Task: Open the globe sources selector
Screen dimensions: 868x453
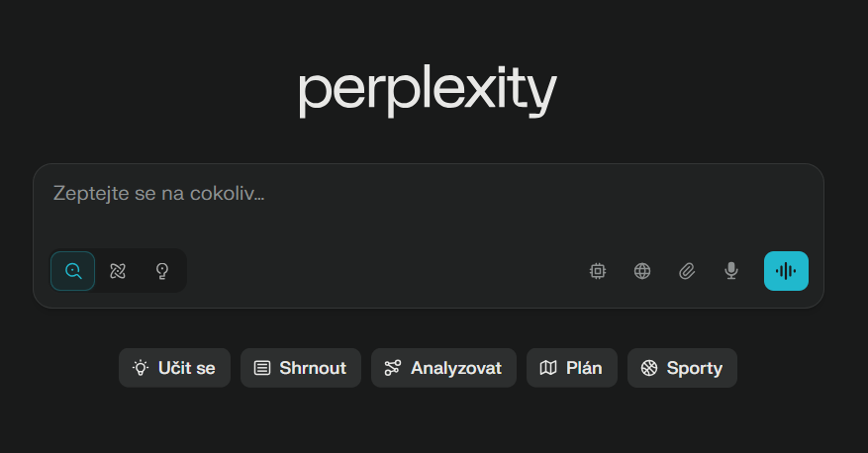Action: [642, 271]
